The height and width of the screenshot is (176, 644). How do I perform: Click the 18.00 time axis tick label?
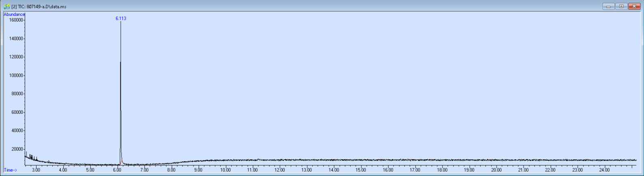point(442,170)
